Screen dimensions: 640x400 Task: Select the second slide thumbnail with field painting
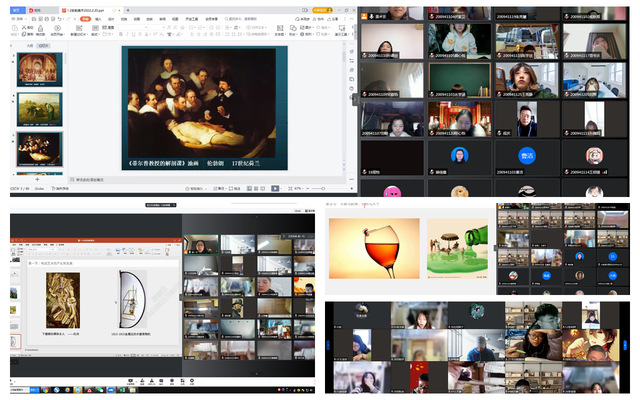40,109
